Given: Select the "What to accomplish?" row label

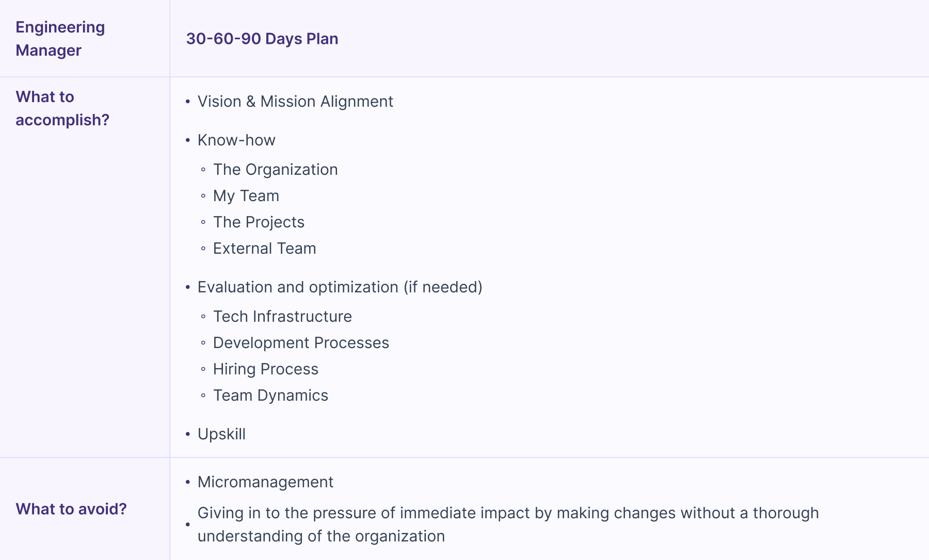Looking at the screenshot, I should pyautogui.click(x=62, y=108).
